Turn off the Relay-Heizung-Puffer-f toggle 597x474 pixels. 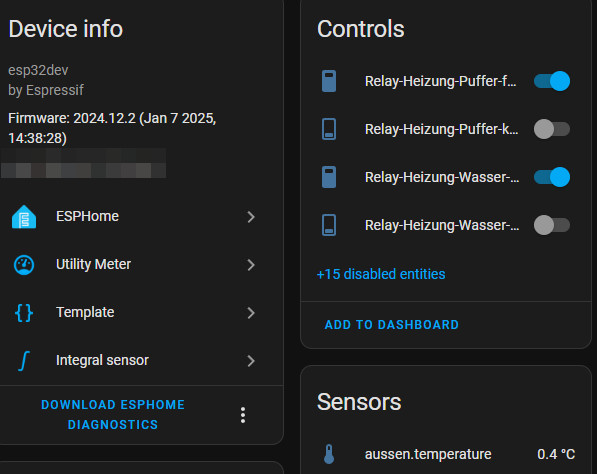pos(552,81)
